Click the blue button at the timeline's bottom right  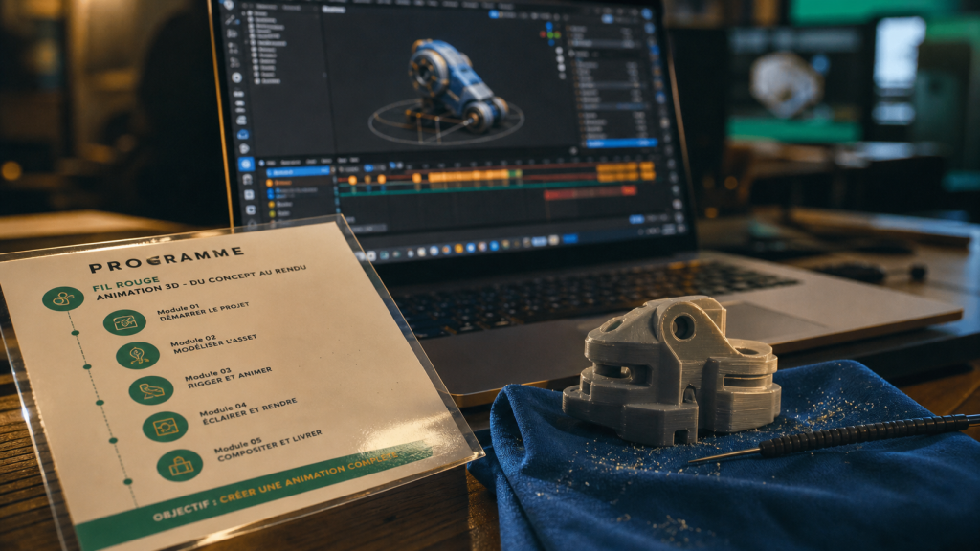pos(636,219)
